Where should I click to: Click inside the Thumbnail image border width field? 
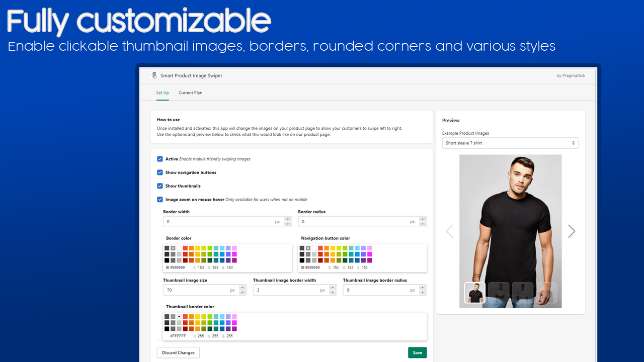pos(287,290)
